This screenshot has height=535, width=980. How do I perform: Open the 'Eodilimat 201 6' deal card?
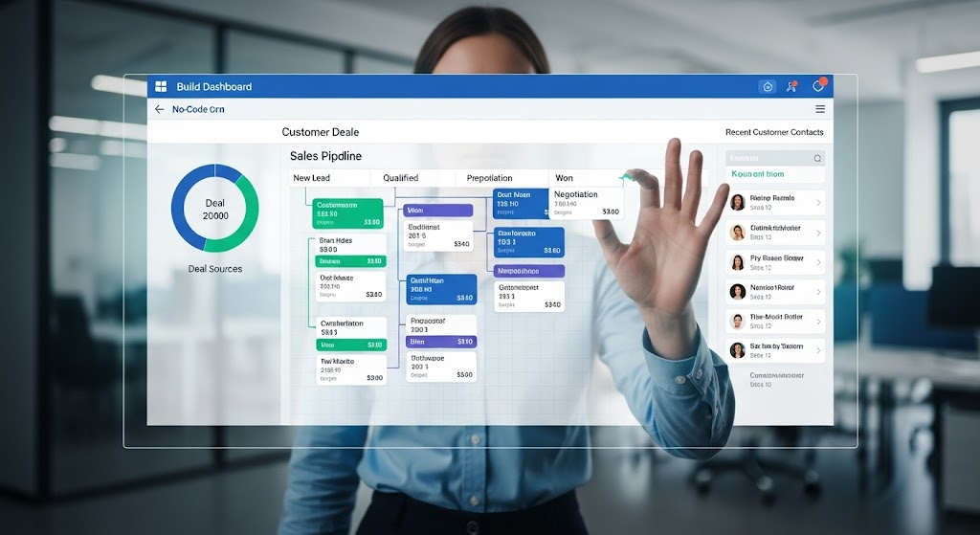click(x=438, y=235)
